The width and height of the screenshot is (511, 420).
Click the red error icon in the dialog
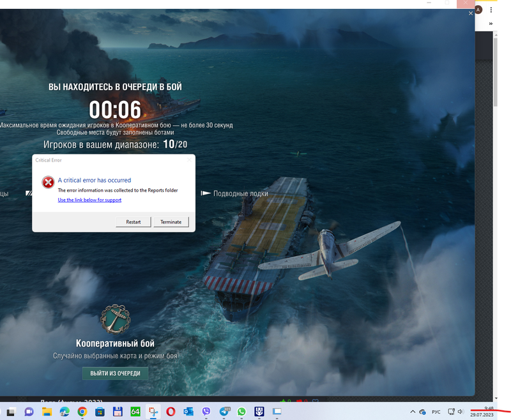point(49,183)
